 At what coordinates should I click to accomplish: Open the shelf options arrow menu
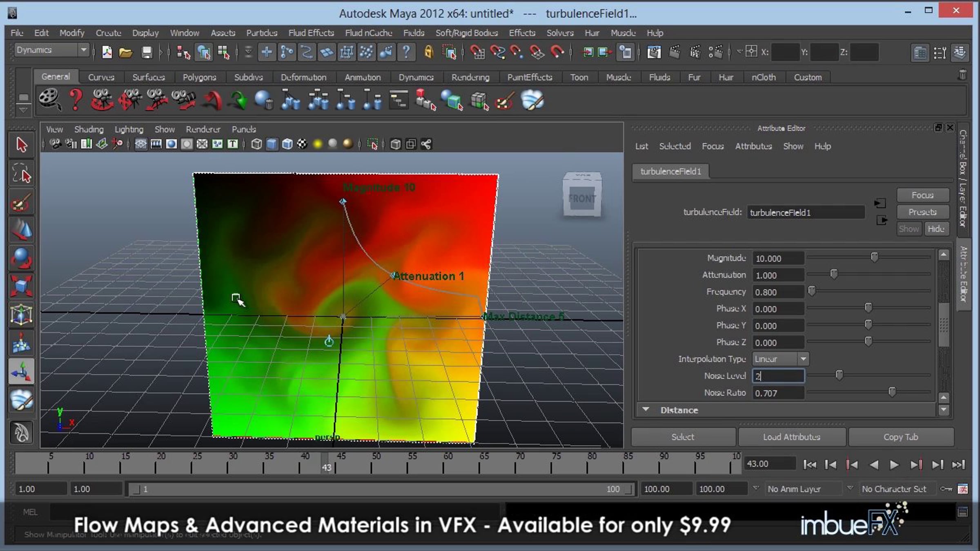[x=23, y=110]
